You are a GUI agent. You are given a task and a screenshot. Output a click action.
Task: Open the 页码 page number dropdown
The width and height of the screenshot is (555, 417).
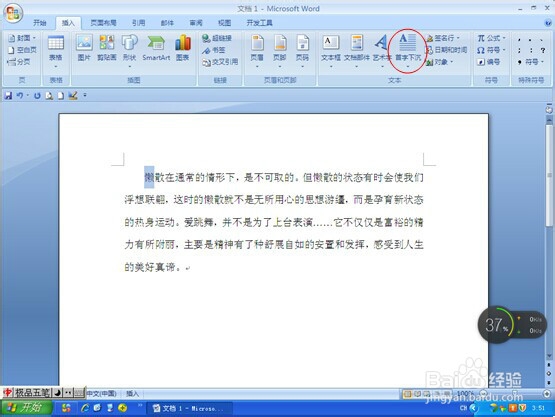(302, 51)
